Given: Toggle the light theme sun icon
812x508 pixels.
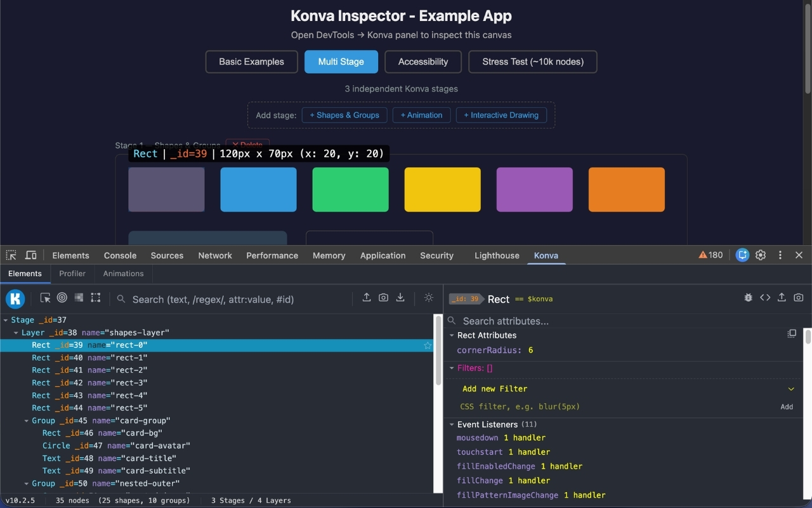Looking at the screenshot, I should [429, 297].
